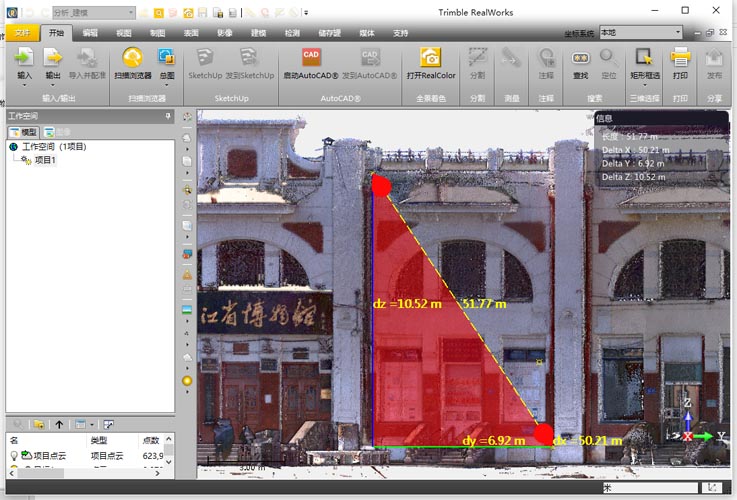The image size is (737, 500).
Task: Switch to the 视图 ribbon tab
Action: coord(124,33)
